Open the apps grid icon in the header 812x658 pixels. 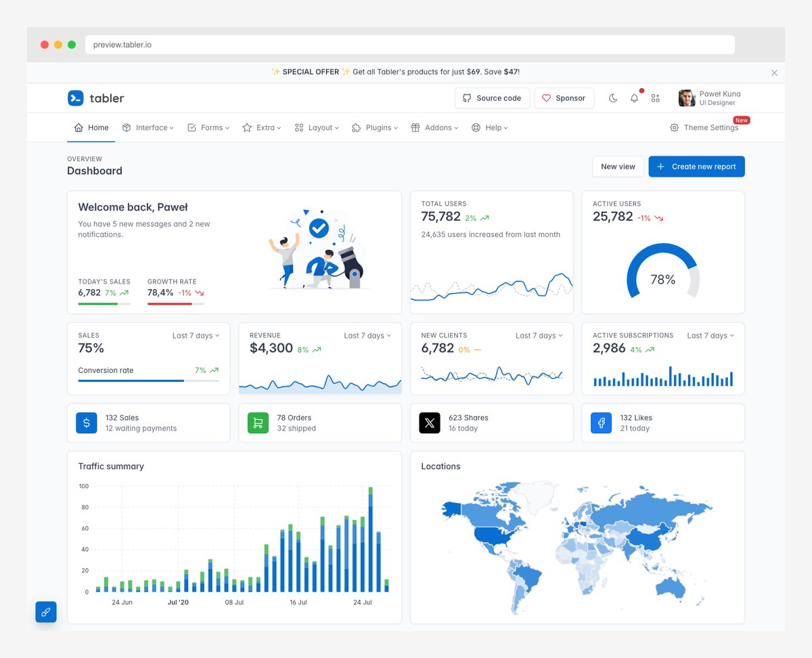[655, 97]
